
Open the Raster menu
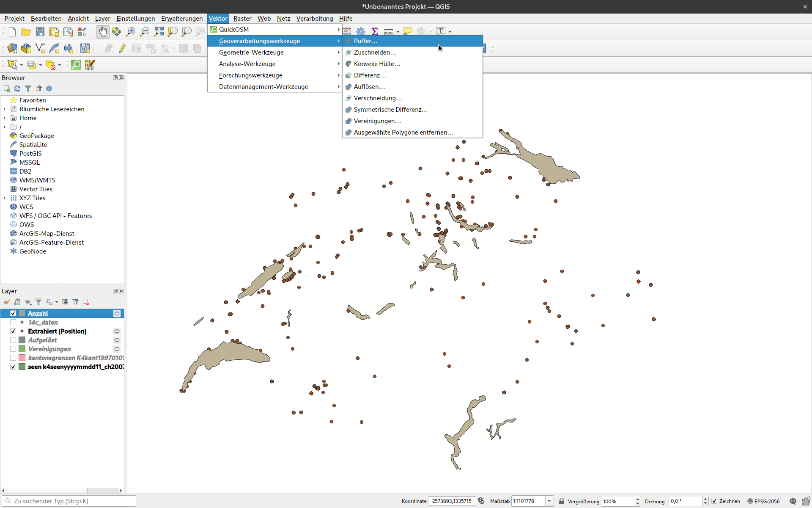(x=242, y=19)
